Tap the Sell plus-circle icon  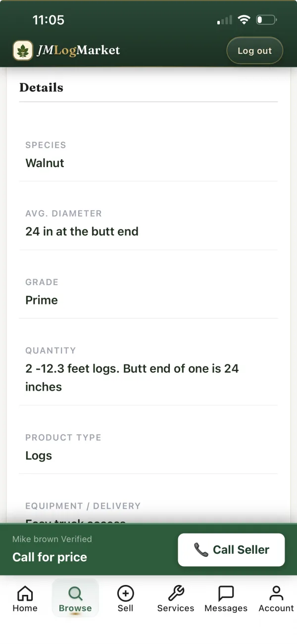(x=125, y=593)
